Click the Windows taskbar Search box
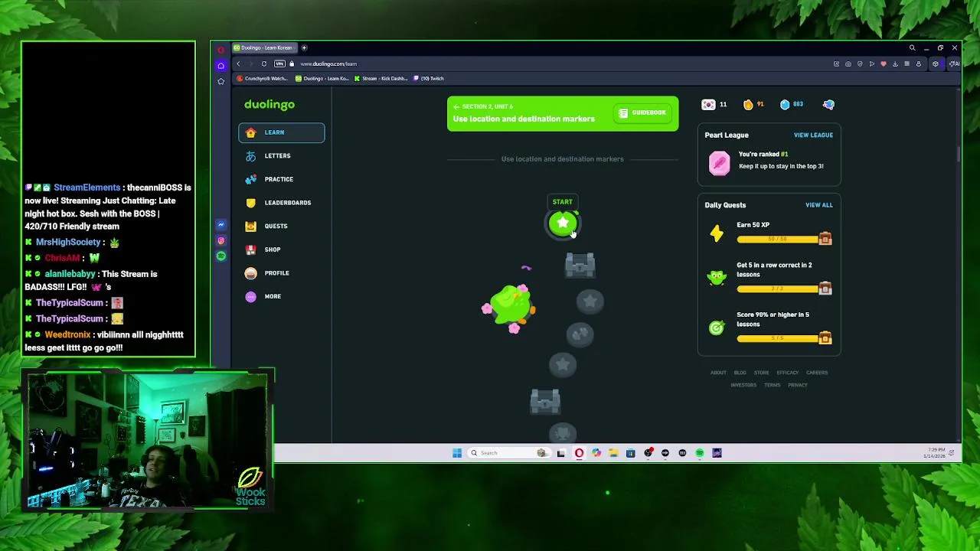Screen dimensions: 980x551 [x=508, y=453]
